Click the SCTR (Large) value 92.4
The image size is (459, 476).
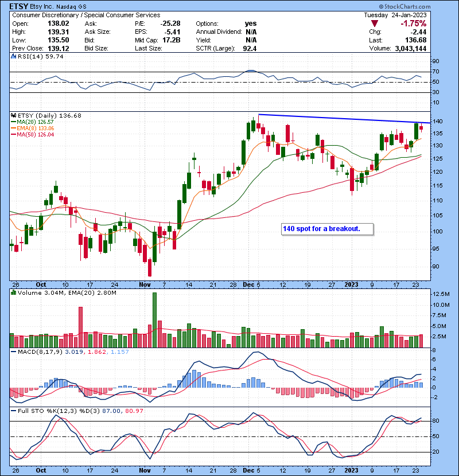[250, 49]
